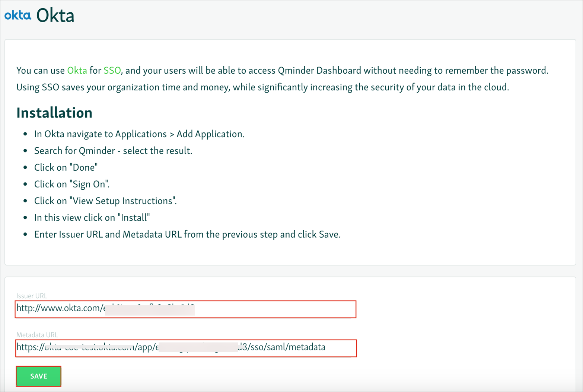Open the green Okta hyperlink
The width and height of the screenshot is (583, 392).
(x=77, y=70)
